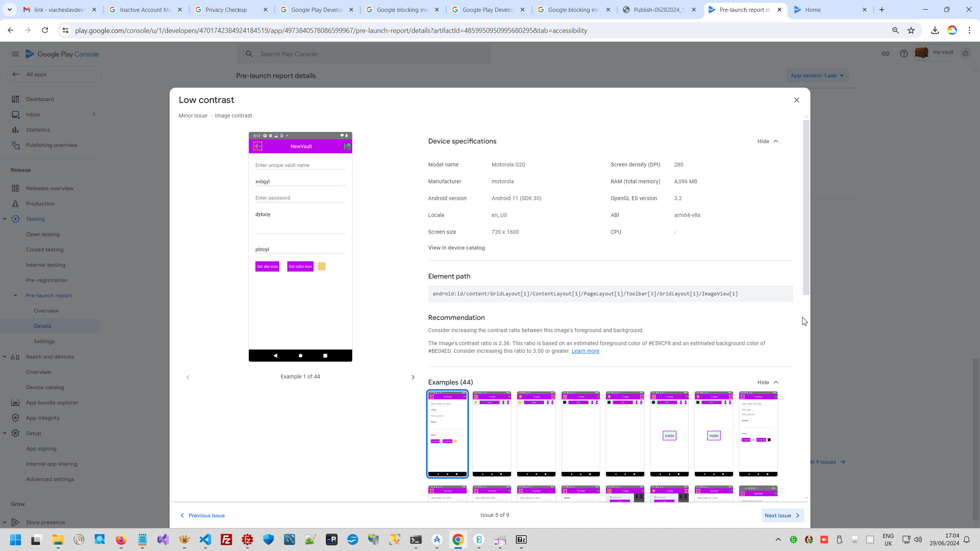The height and width of the screenshot is (551, 980).
Task: Open Chrome downloads icon
Action: click(x=935, y=31)
